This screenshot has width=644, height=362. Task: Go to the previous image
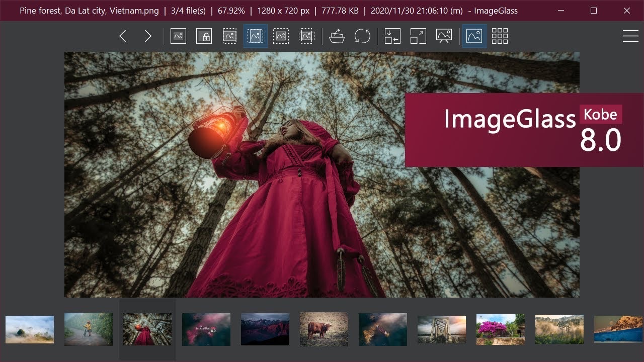pyautogui.click(x=123, y=36)
